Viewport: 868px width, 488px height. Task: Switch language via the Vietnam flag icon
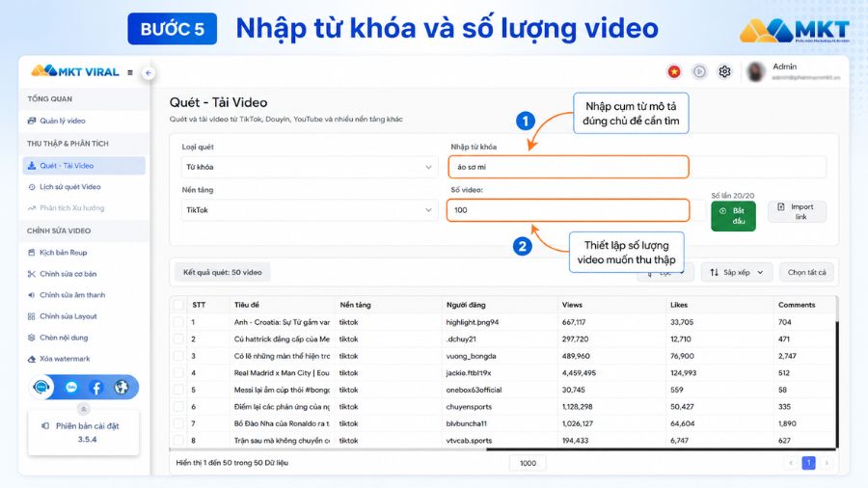click(x=674, y=71)
